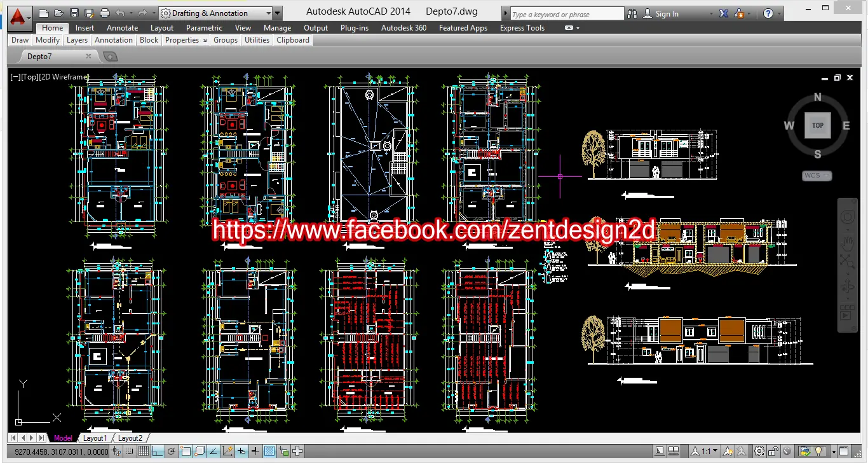This screenshot has height=463, width=868.
Task: Click the Redo arrow icon
Action: click(142, 13)
